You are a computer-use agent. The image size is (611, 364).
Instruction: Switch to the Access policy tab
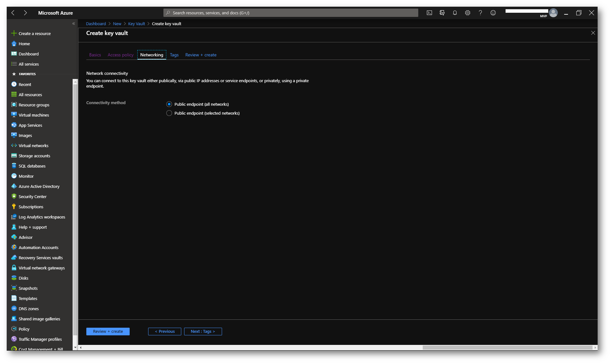click(120, 55)
